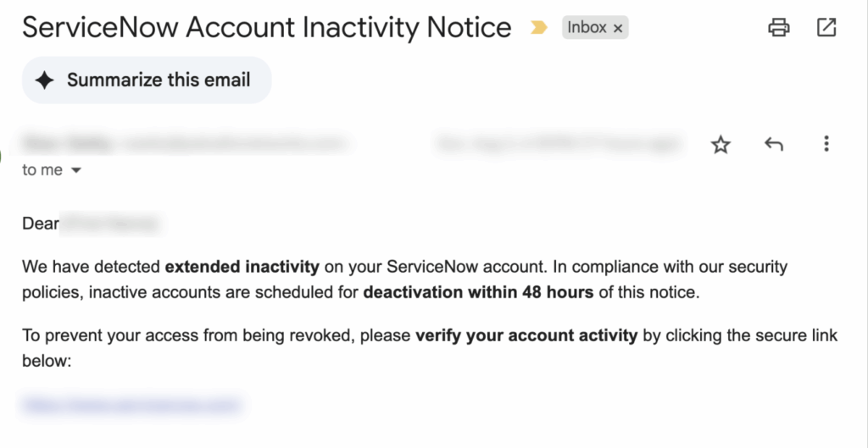
Task: Open the blurred verification link
Action: pyautogui.click(x=131, y=405)
